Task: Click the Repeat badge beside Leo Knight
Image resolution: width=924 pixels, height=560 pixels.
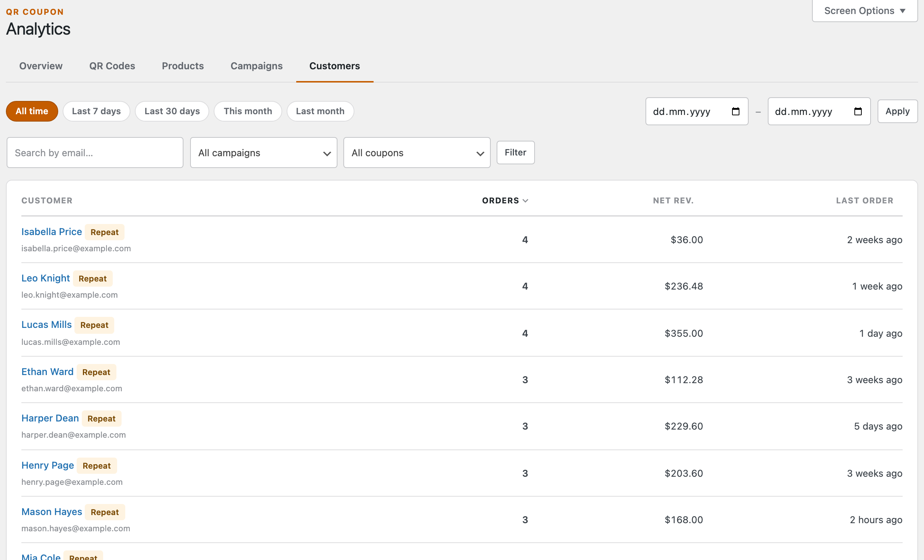Action: [92, 279]
